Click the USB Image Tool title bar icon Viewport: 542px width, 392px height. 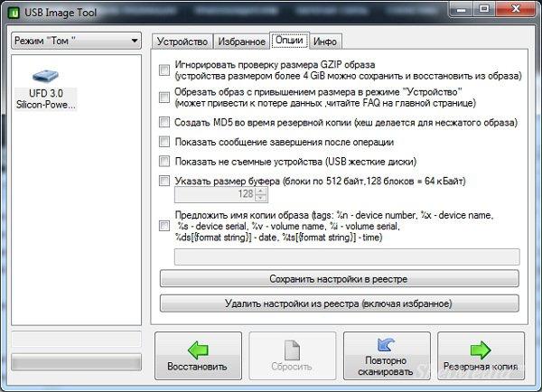tap(14, 13)
